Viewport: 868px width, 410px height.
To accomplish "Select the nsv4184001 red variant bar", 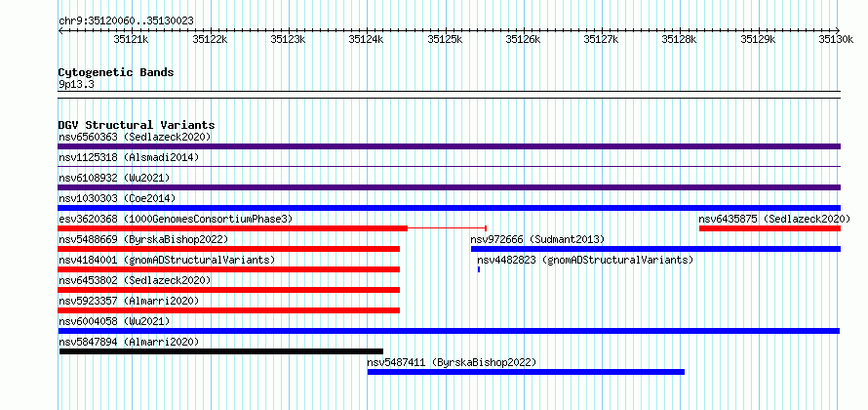I will [228, 269].
